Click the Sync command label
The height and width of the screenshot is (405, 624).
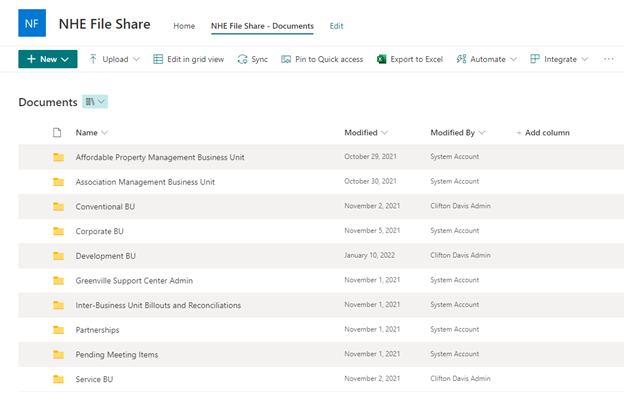point(259,59)
